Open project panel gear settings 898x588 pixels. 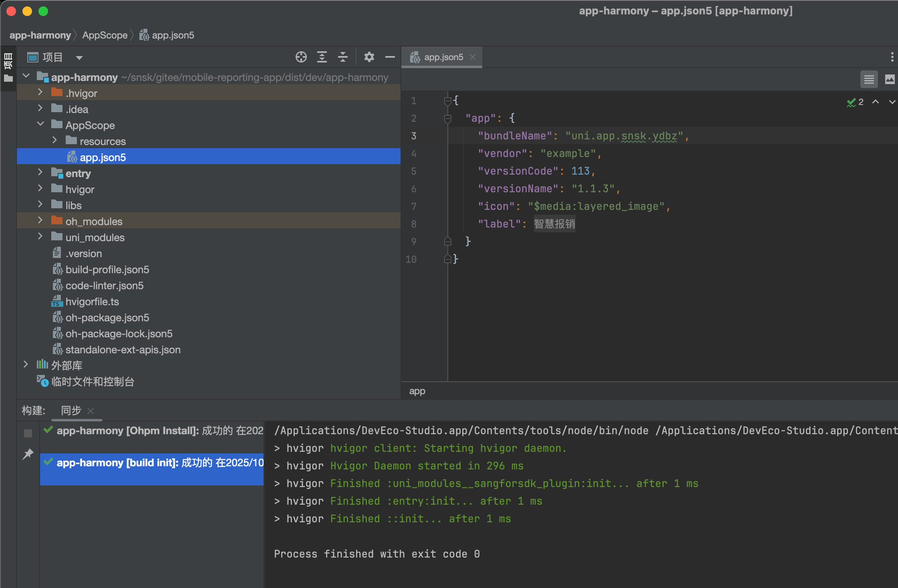(369, 57)
